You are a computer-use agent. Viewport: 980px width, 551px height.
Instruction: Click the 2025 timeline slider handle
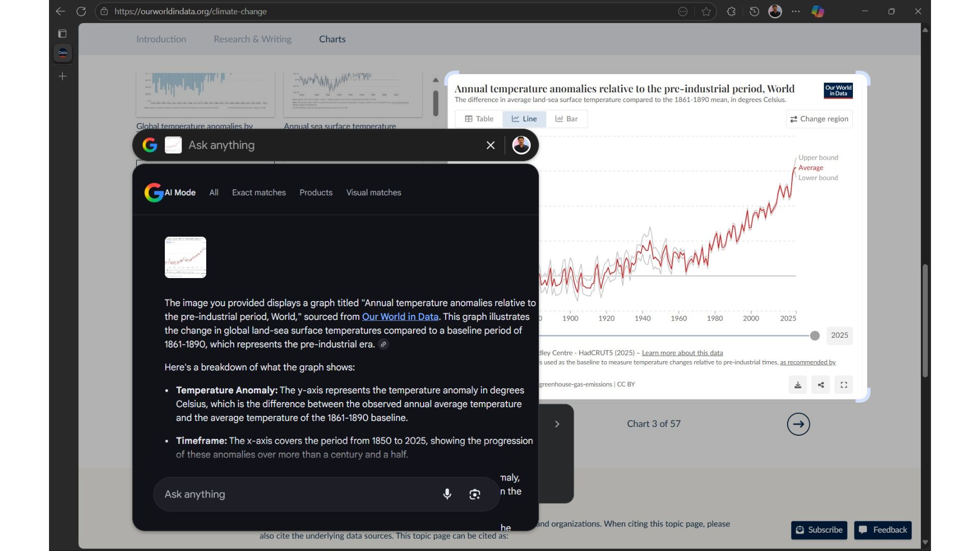click(x=815, y=336)
